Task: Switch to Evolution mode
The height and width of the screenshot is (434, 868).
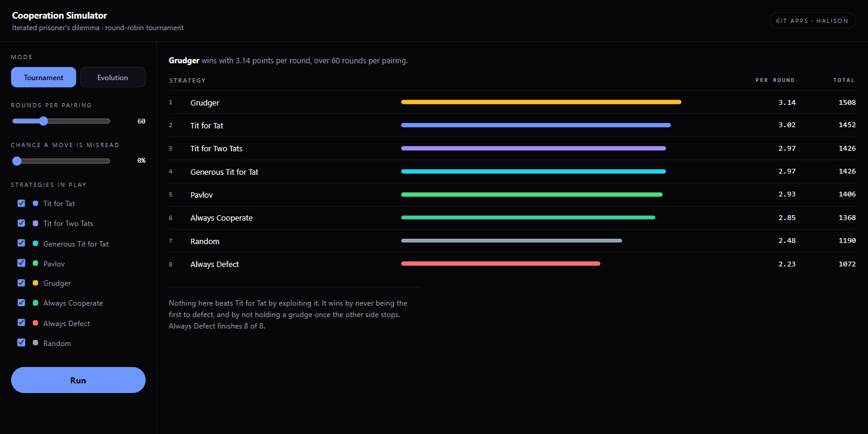Action: (x=113, y=77)
